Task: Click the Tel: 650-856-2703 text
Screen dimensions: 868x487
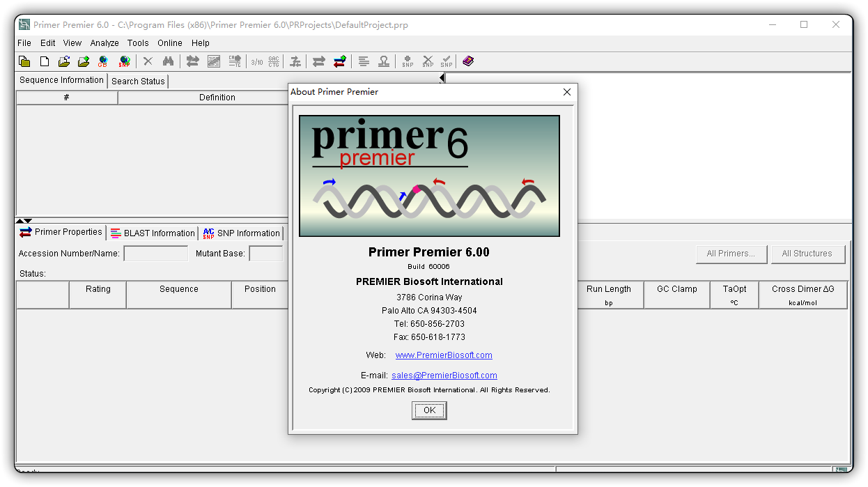Action: click(x=429, y=324)
